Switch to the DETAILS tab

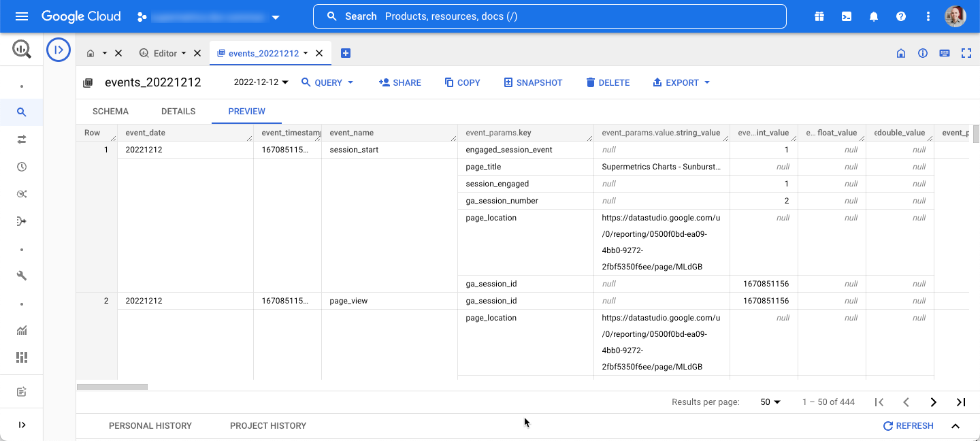(x=178, y=112)
